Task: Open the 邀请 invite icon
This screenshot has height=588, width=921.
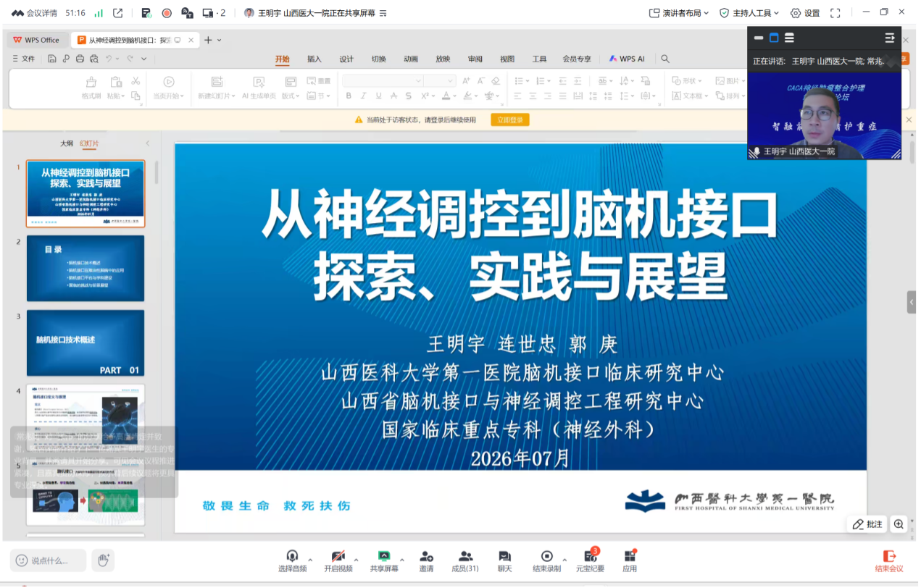Action: point(426,560)
